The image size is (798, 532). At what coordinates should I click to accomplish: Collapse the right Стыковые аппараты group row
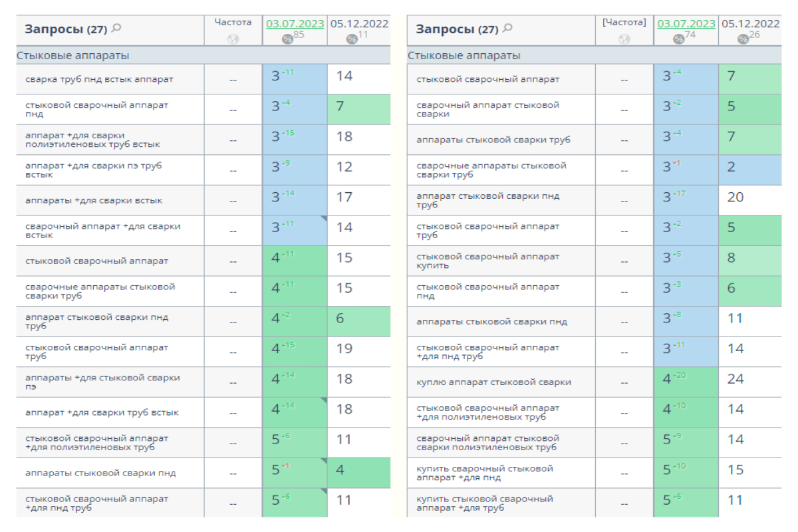[464, 56]
